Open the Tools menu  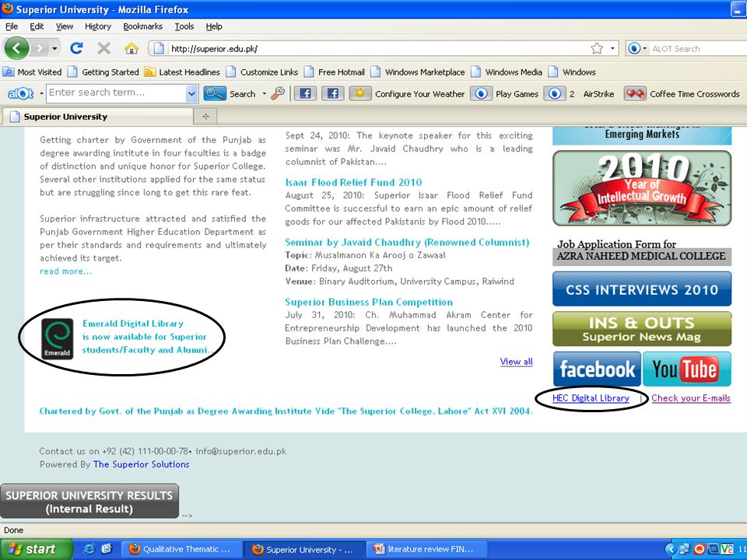coord(184,26)
